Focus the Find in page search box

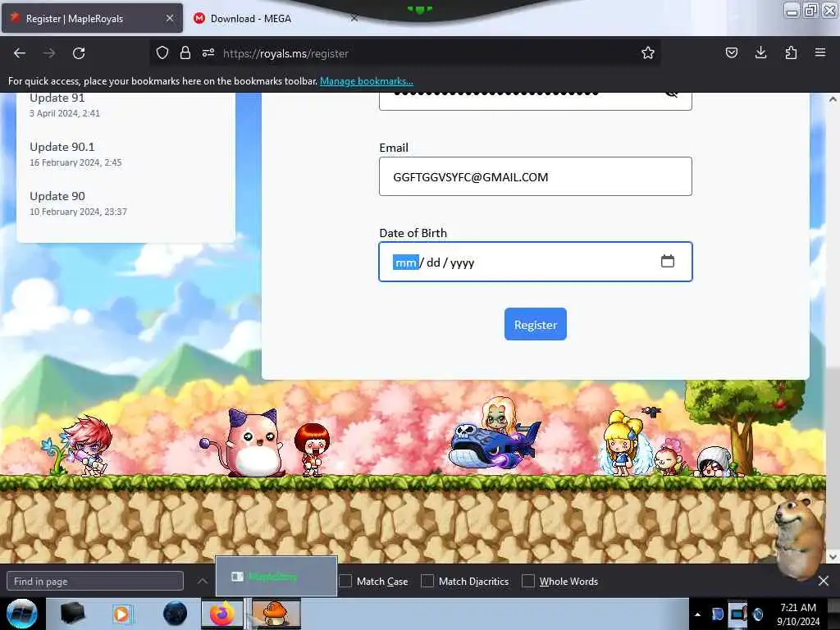click(95, 581)
